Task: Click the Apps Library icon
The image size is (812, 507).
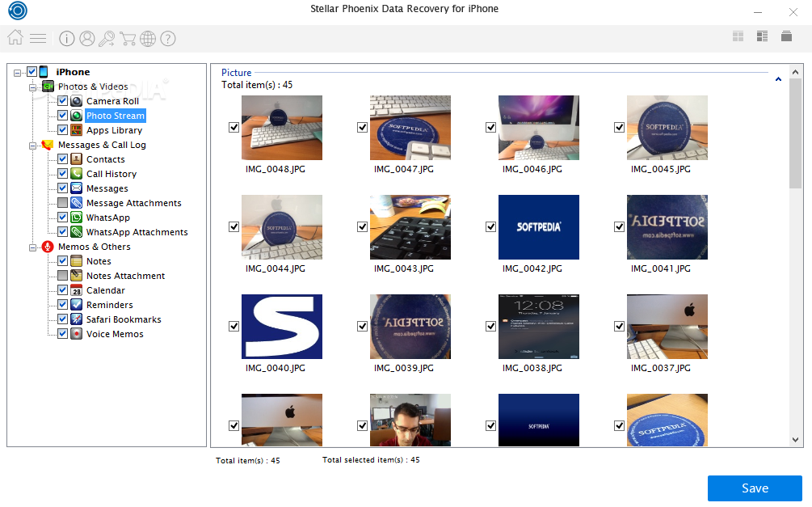Action: tap(76, 130)
